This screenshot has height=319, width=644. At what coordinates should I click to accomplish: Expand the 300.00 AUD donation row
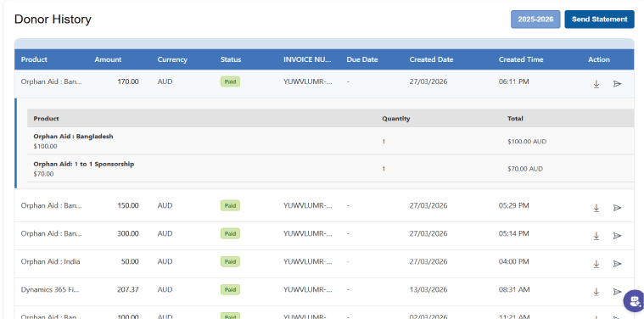pos(324,236)
